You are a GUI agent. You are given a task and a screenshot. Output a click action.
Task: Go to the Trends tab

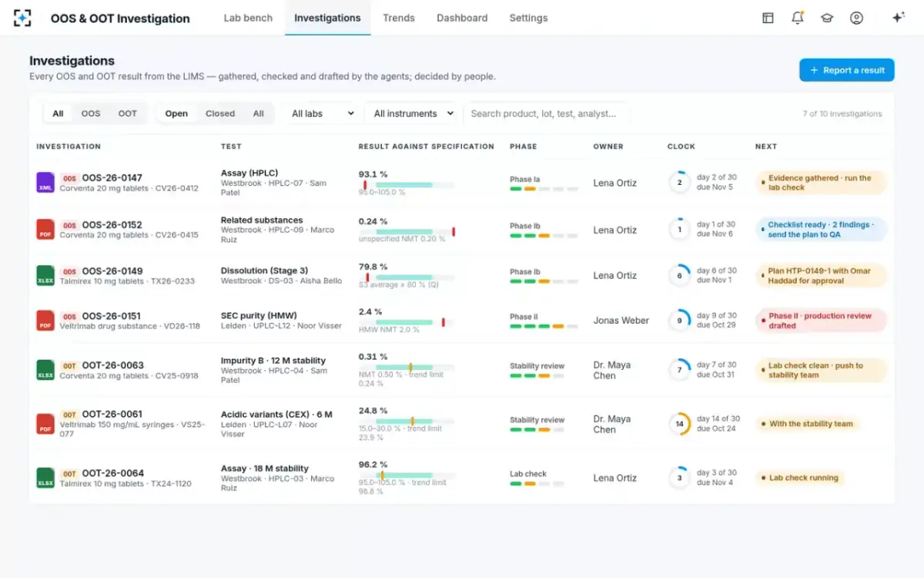399,18
